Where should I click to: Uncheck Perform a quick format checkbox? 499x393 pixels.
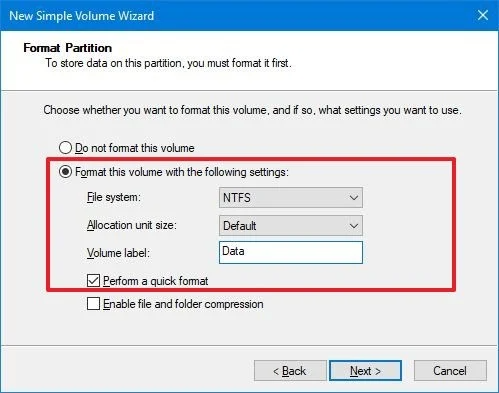click(93, 281)
